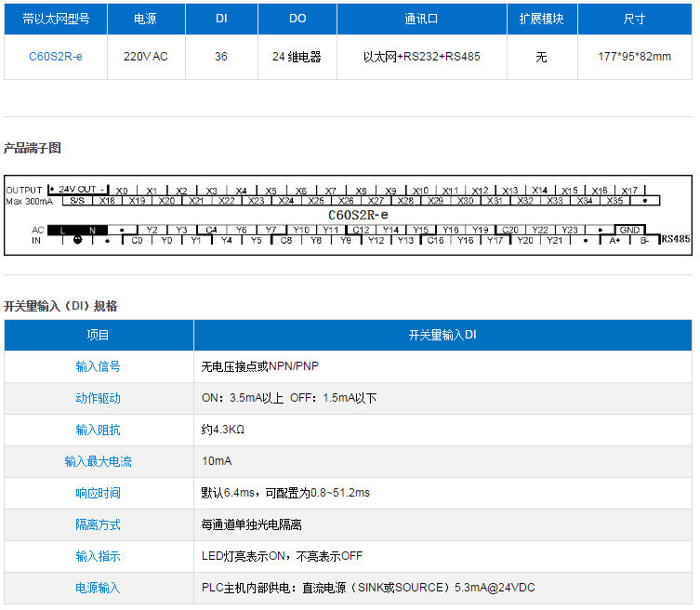
Task: Click the RS485 label beside the diagram
Action: tap(676, 239)
